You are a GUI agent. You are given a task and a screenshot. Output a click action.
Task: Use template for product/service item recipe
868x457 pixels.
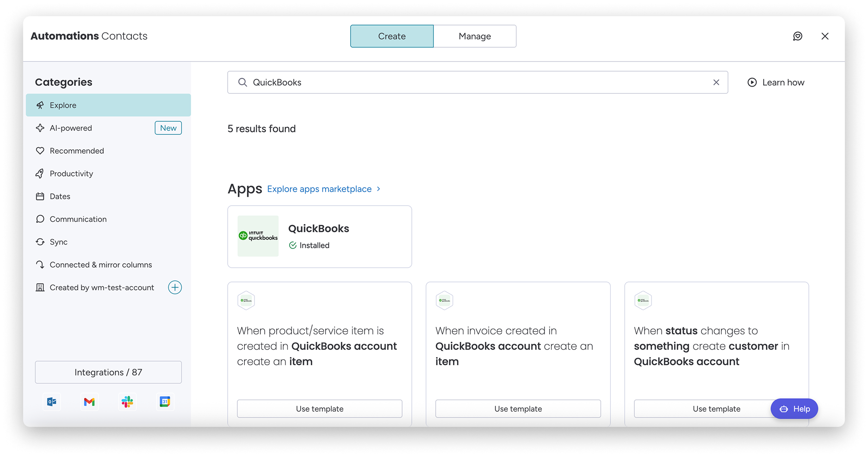pyautogui.click(x=320, y=409)
